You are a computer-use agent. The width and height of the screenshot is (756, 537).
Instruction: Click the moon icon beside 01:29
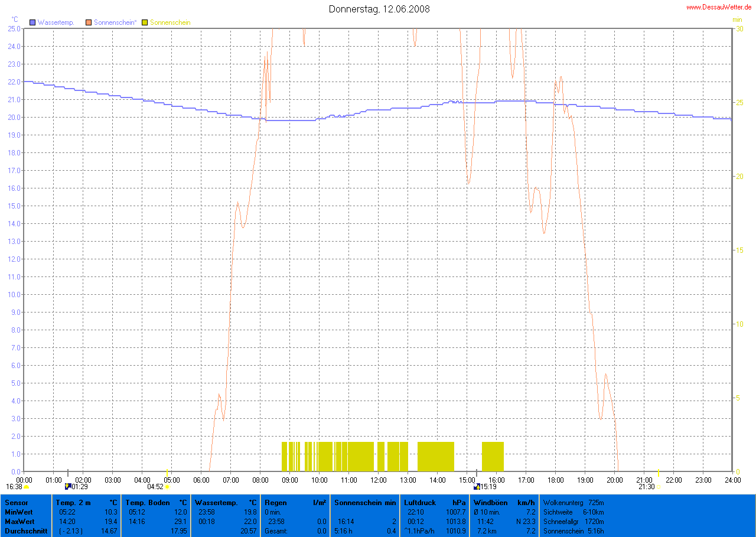click(x=67, y=487)
